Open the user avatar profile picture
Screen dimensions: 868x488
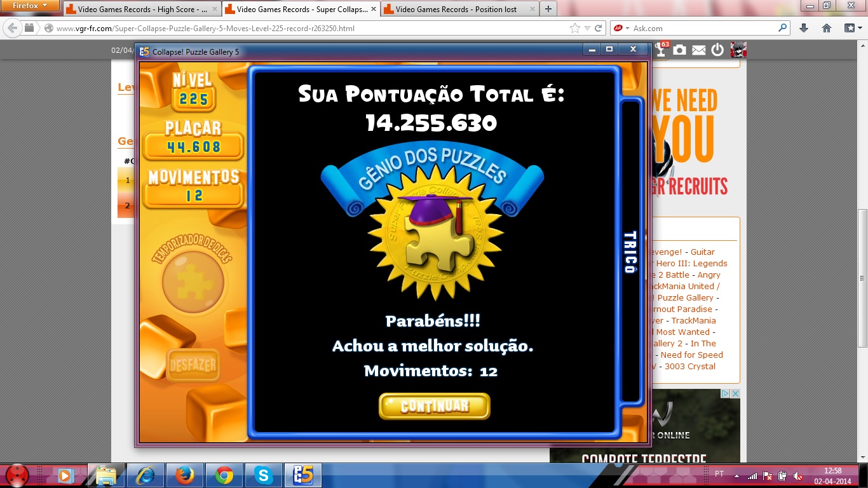pyautogui.click(x=738, y=50)
